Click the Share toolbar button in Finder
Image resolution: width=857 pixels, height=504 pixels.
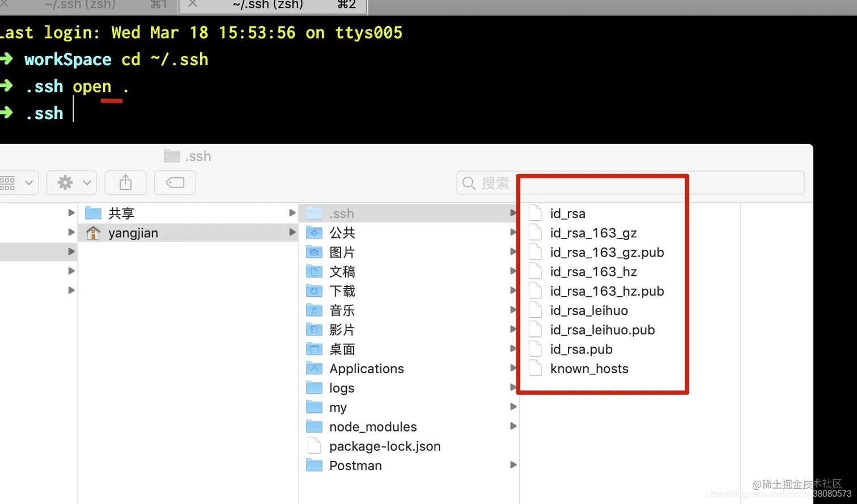coord(126,182)
